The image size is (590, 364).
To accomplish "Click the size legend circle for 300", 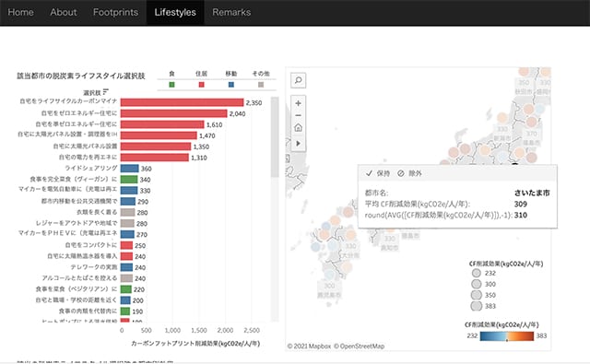I will 477,284.
